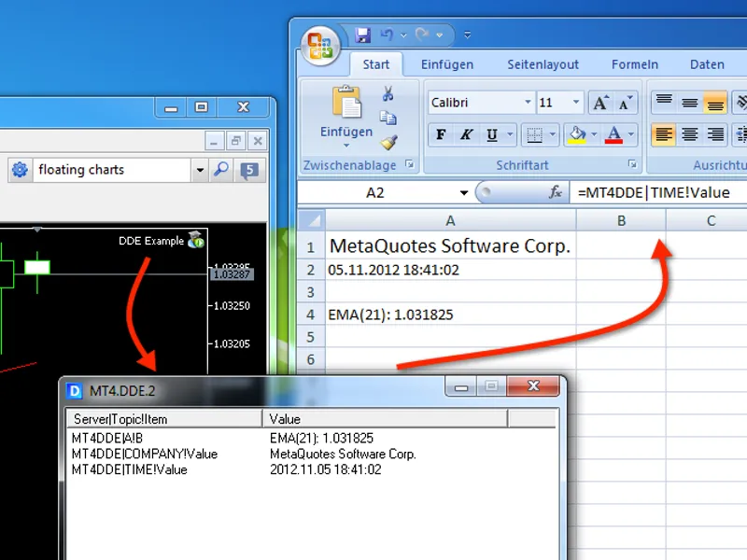The height and width of the screenshot is (560, 747).
Task: Customize the Quick Access Toolbar dropdown
Action: 468,35
